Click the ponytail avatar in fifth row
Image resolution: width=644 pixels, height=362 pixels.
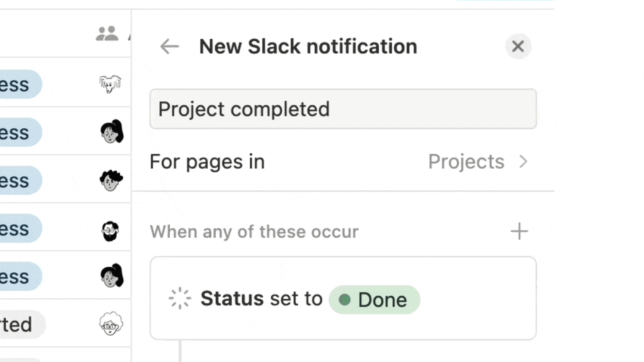pyautogui.click(x=111, y=276)
